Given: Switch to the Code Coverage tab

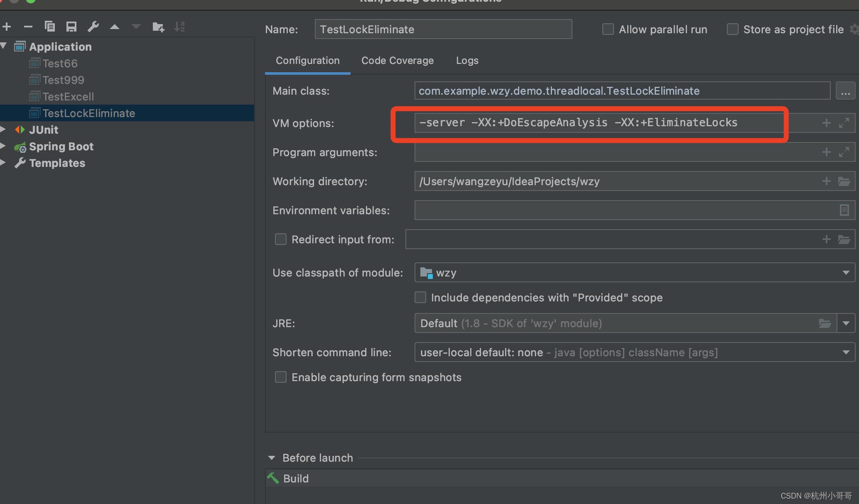Looking at the screenshot, I should click(x=398, y=60).
